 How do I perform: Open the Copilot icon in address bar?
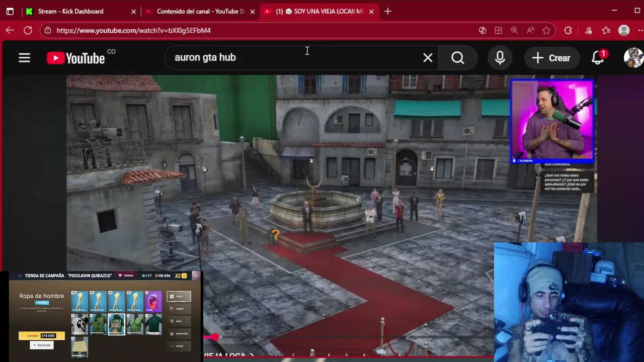click(x=482, y=30)
